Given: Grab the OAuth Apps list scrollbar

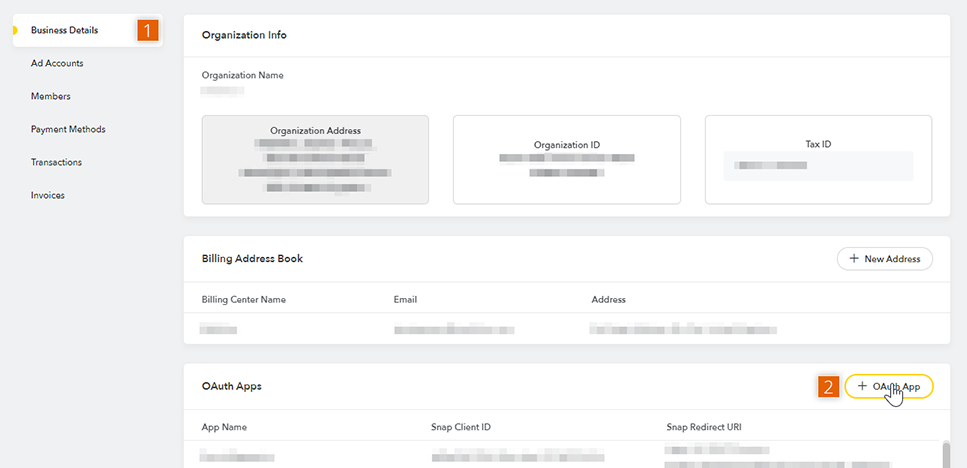Looking at the screenshot, I should (x=947, y=454).
